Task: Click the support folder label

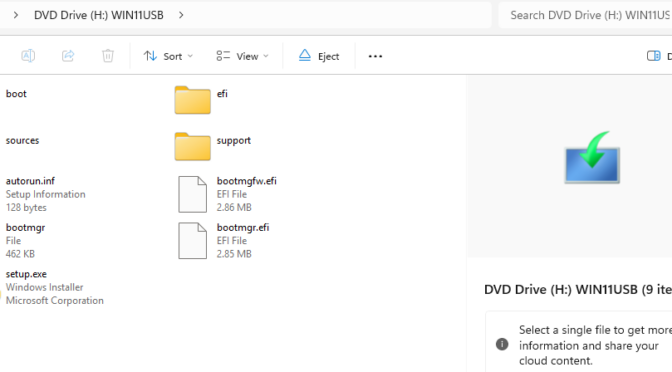Action: pos(234,141)
